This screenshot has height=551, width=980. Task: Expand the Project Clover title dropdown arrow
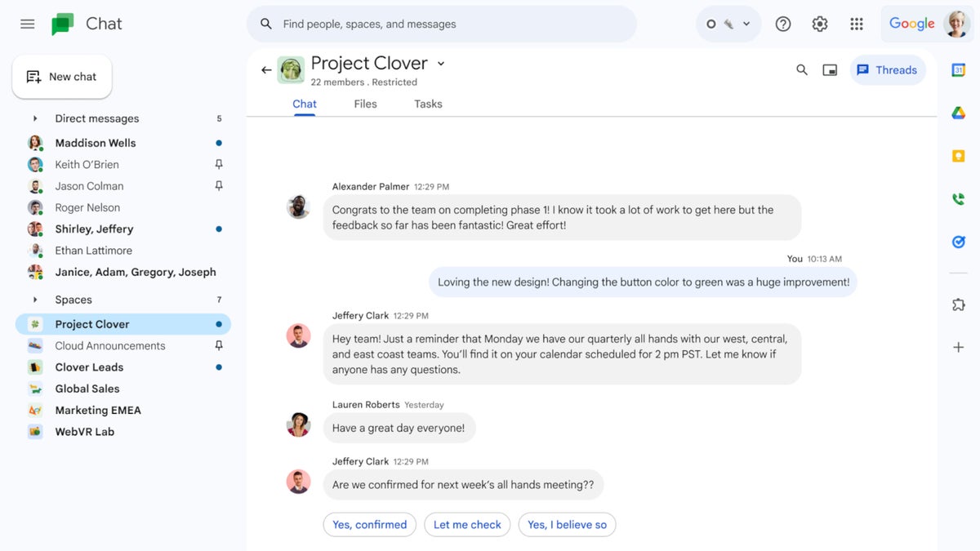click(x=441, y=64)
